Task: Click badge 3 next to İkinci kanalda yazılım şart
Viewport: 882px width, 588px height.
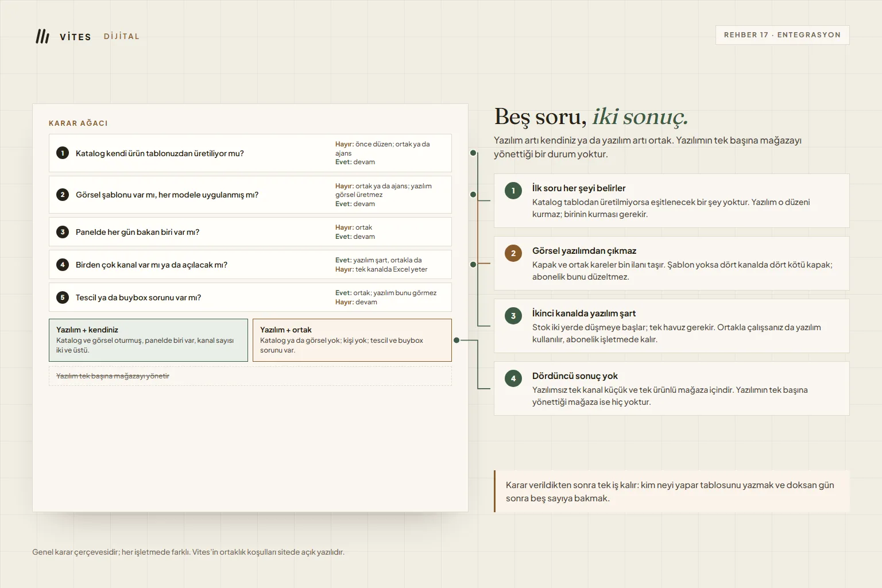Action: pos(513,316)
